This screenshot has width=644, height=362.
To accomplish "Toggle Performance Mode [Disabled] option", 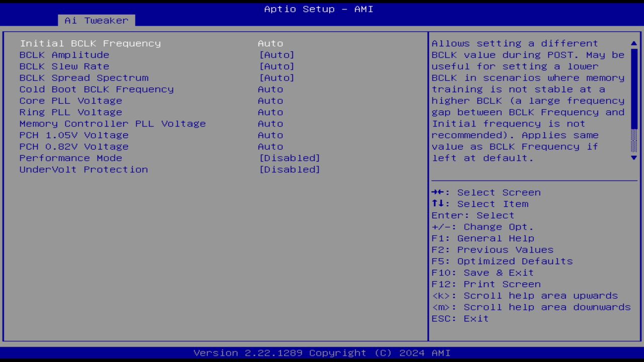I will pos(290,158).
